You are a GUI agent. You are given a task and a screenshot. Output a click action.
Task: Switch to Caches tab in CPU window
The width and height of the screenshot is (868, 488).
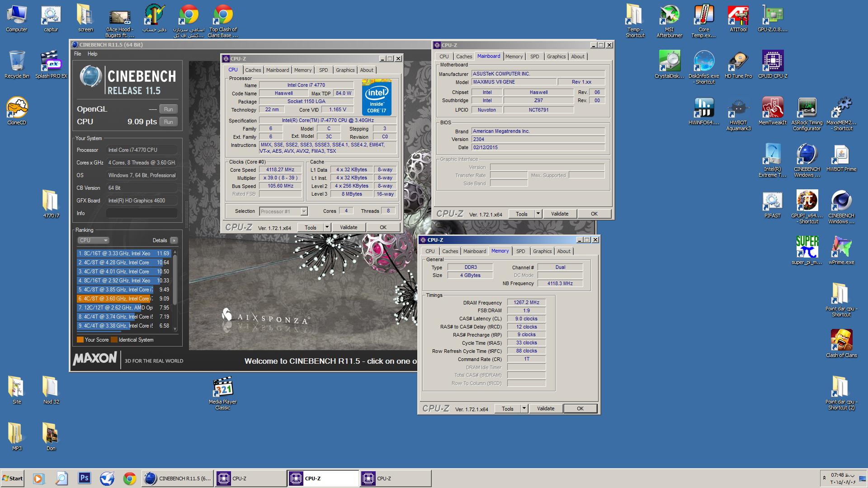click(x=253, y=70)
